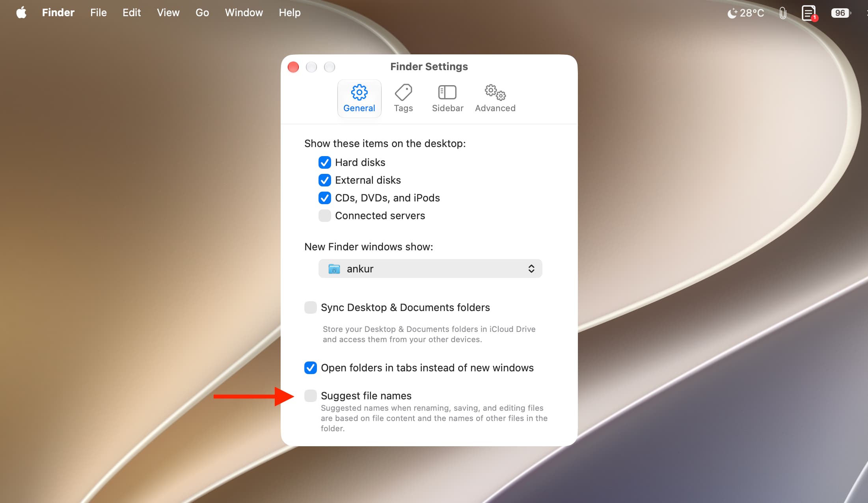Open the Apple menu icon

coord(21,13)
